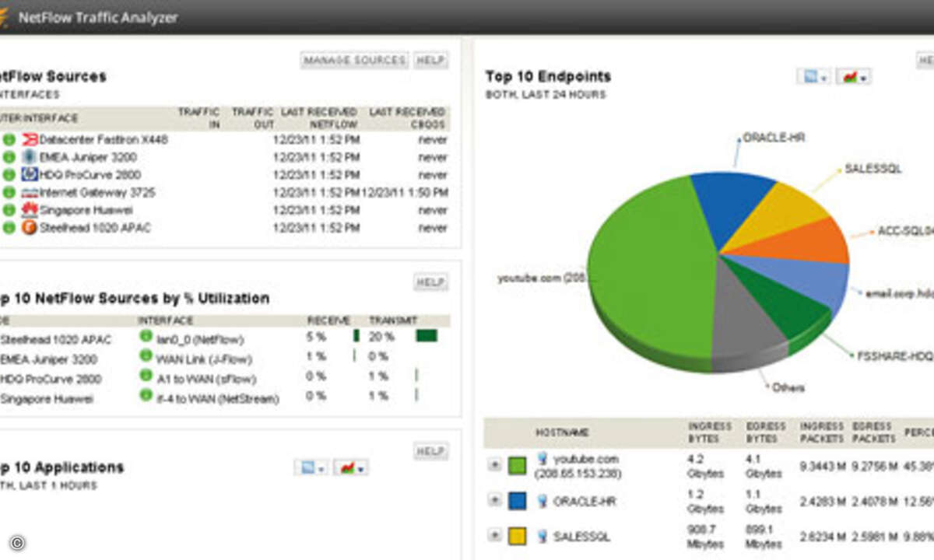Sort by the Hostname column header
Viewport: 934px width, 560px height.
coord(562,432)
